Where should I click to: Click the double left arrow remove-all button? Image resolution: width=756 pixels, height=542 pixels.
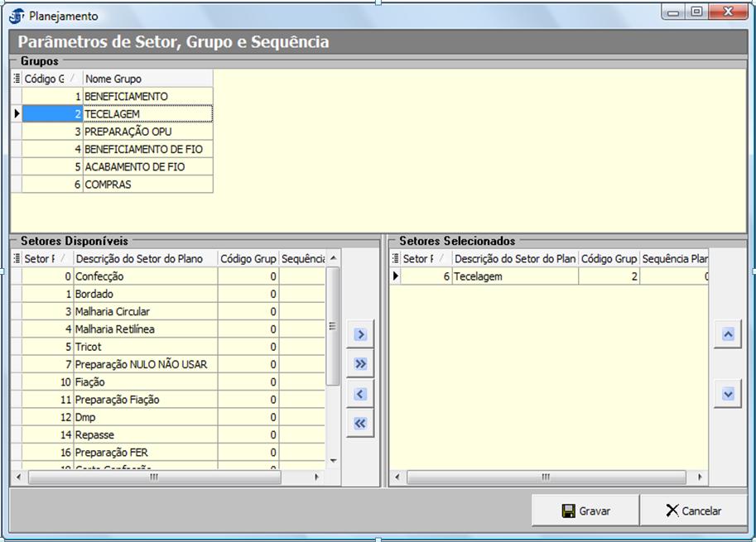tap(359, 424)
